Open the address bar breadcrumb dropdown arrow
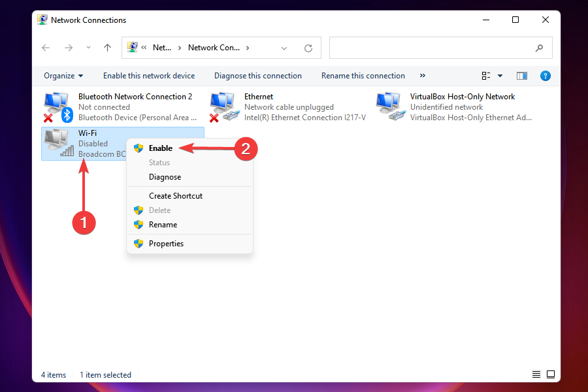This screenshot has height=392, width=588. point(284,48)
